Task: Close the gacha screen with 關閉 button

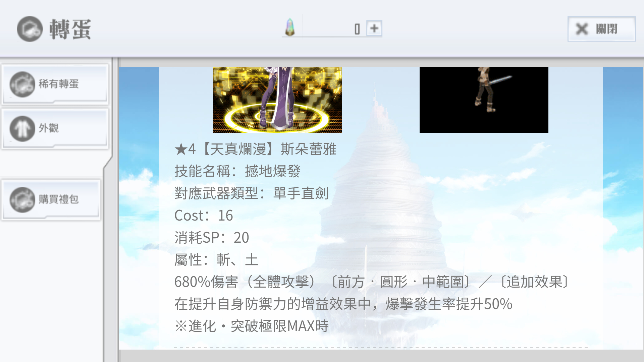Action: [601, 29]
